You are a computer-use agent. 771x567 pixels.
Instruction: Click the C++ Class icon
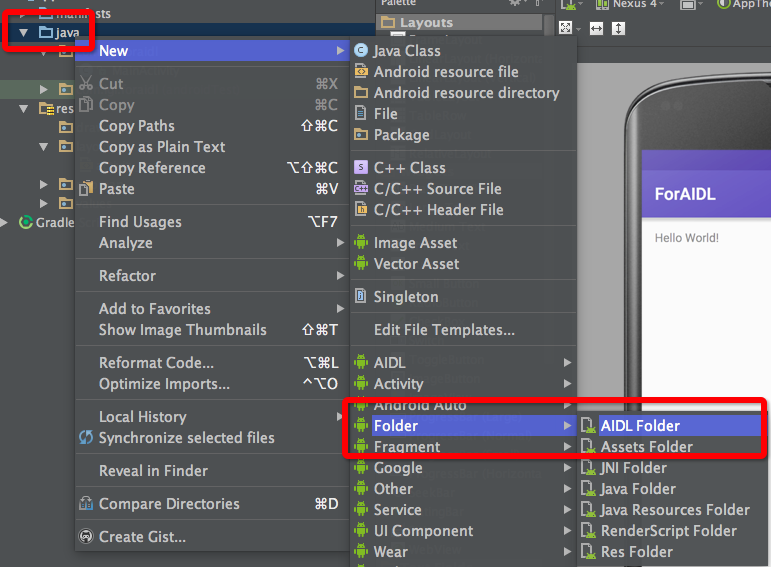361,167
